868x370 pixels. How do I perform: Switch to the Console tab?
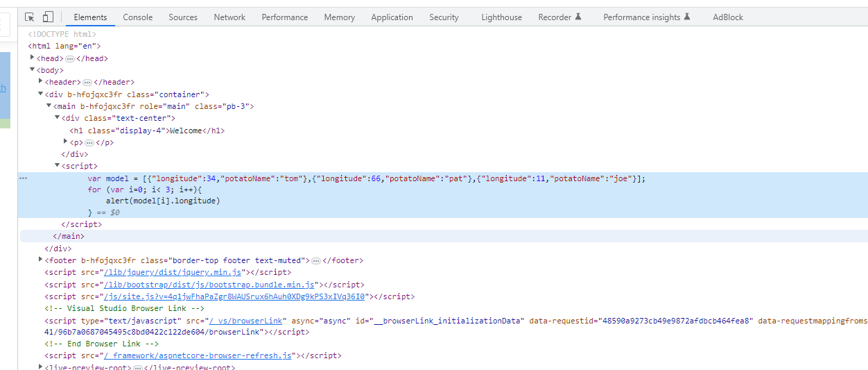coord(138,17)
